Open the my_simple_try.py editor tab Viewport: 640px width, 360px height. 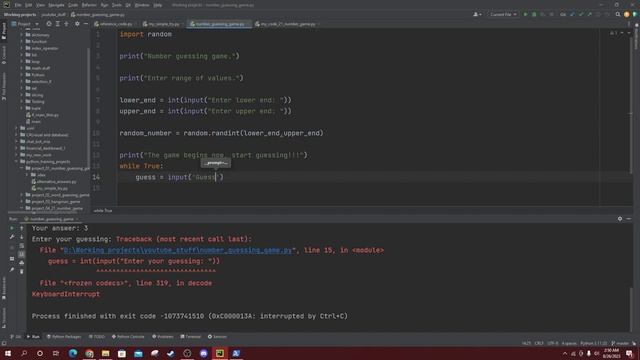[x=163, y=24]
